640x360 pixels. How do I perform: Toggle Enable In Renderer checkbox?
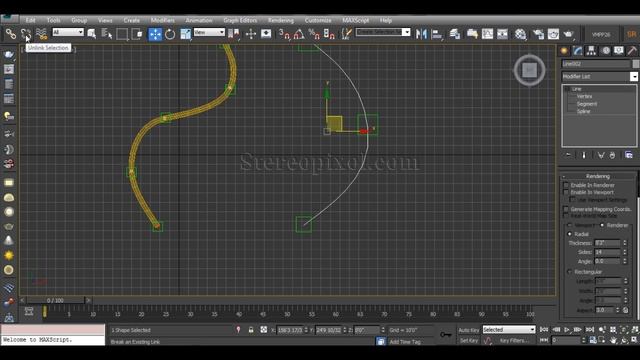click(566, 185)
